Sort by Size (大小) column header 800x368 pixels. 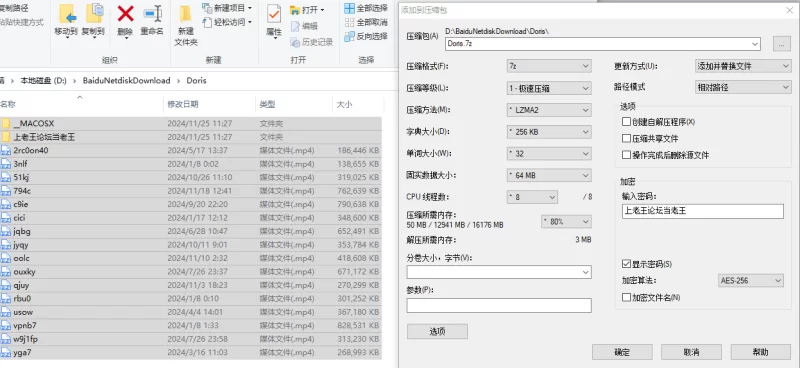(x=344, y=104)
